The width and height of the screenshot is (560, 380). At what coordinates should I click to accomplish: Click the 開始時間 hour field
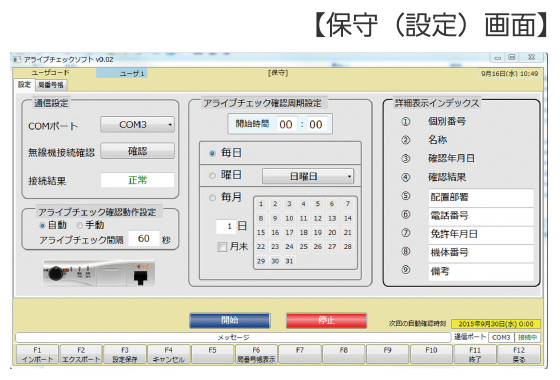click(286, 124)
